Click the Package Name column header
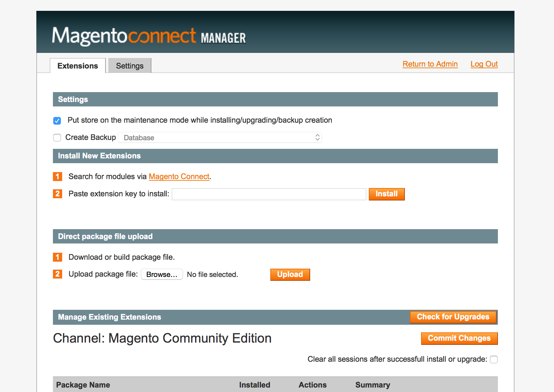This screenshot has width=554, height=392. tap(83, 385)
